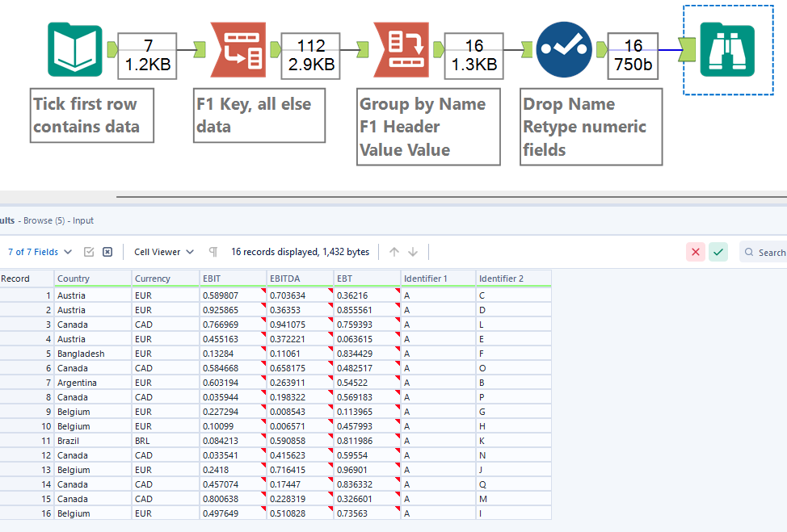Click the Browse binoculars tool at the end
787x532 pixels.
pyautogui.click(x=726, y=49)
